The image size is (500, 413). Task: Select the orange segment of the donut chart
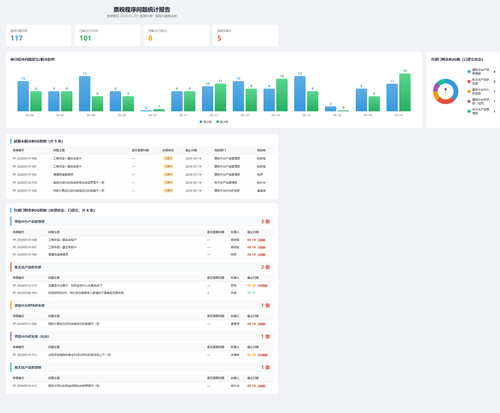click(x=435, y=96)
